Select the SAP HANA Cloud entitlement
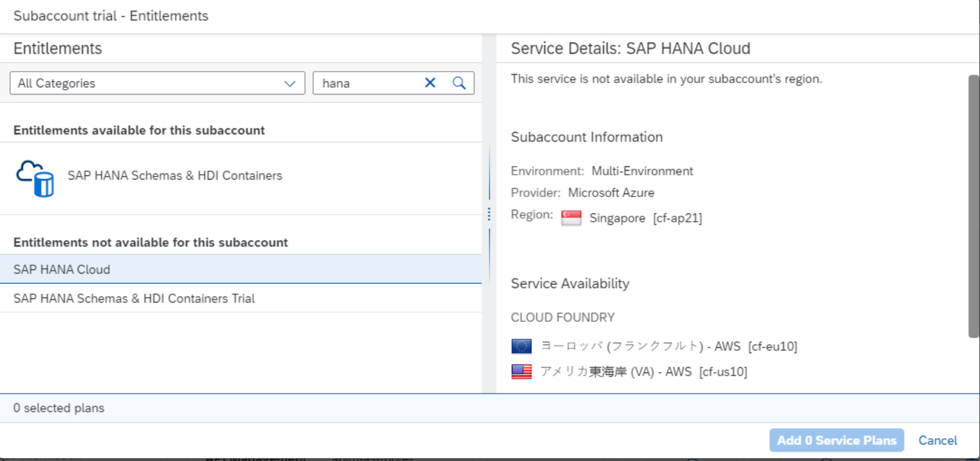The width and height of the screenshot is (980, 461). pyautogui.click(x=62, y=269)
